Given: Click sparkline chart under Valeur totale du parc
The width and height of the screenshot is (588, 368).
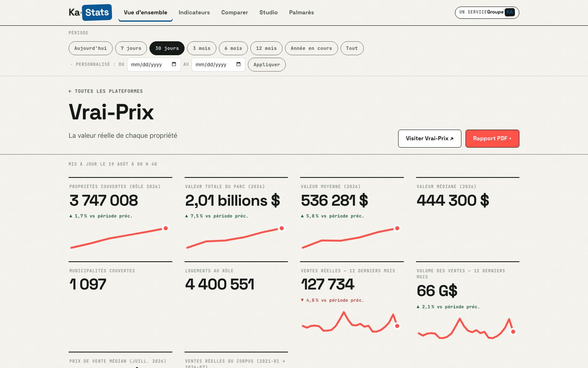Looking at the screenshot, I should pos(236,238).
